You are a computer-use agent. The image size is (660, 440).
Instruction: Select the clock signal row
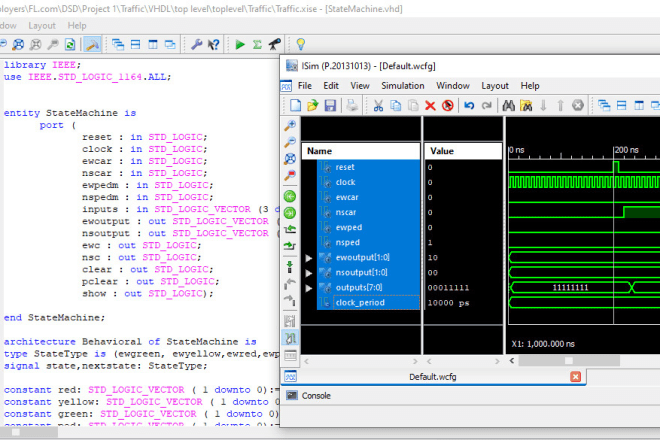coord(368,182)
